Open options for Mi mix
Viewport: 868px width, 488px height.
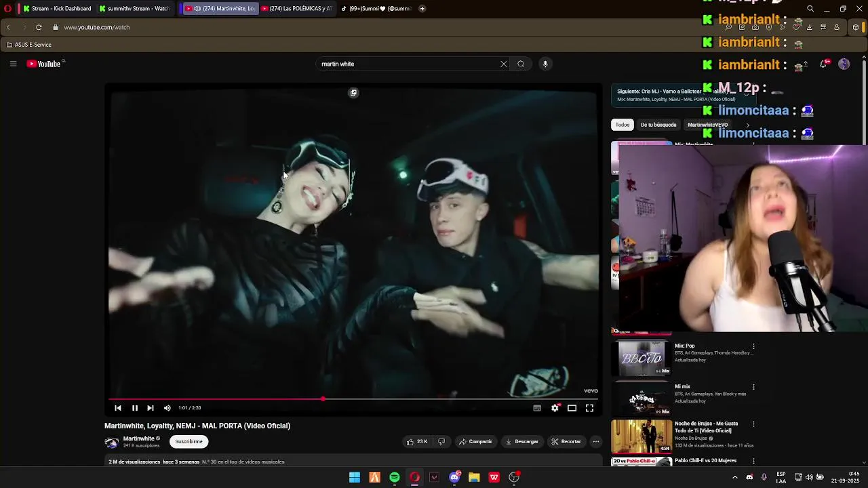(x=753, y=387)
